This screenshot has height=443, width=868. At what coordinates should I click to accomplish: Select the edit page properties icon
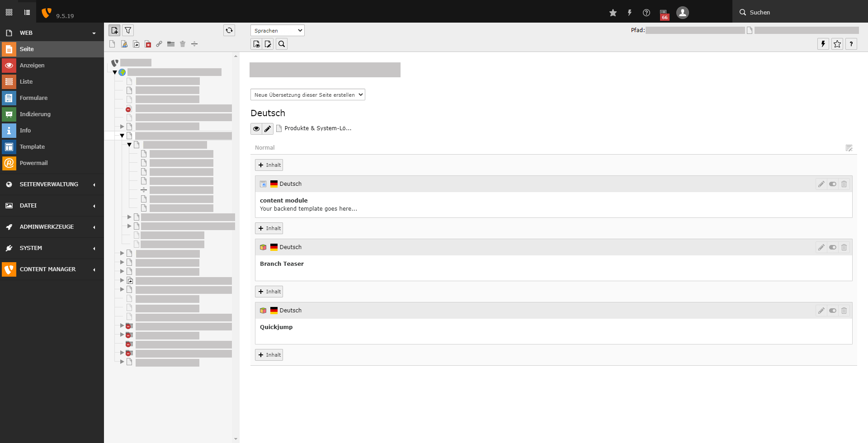[268, 44]
